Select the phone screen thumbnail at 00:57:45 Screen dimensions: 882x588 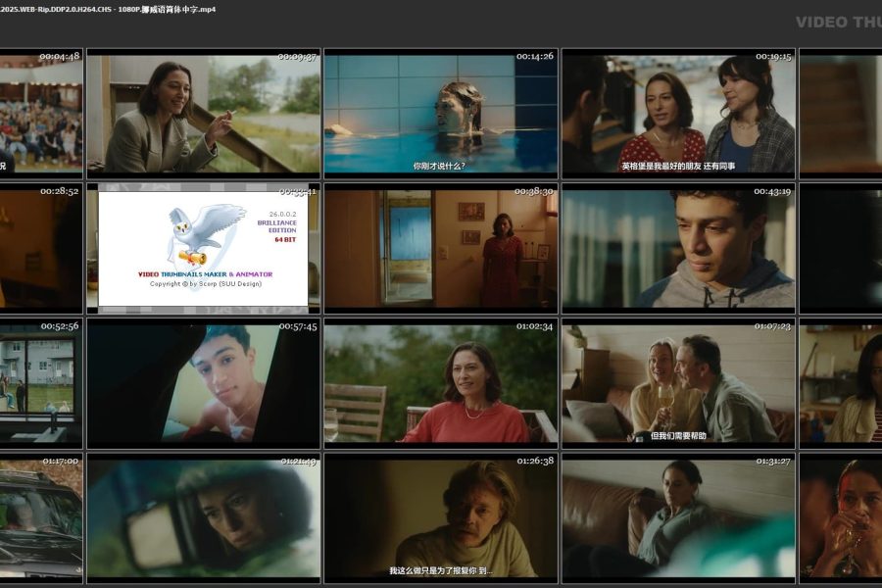(x=203, y=383)
